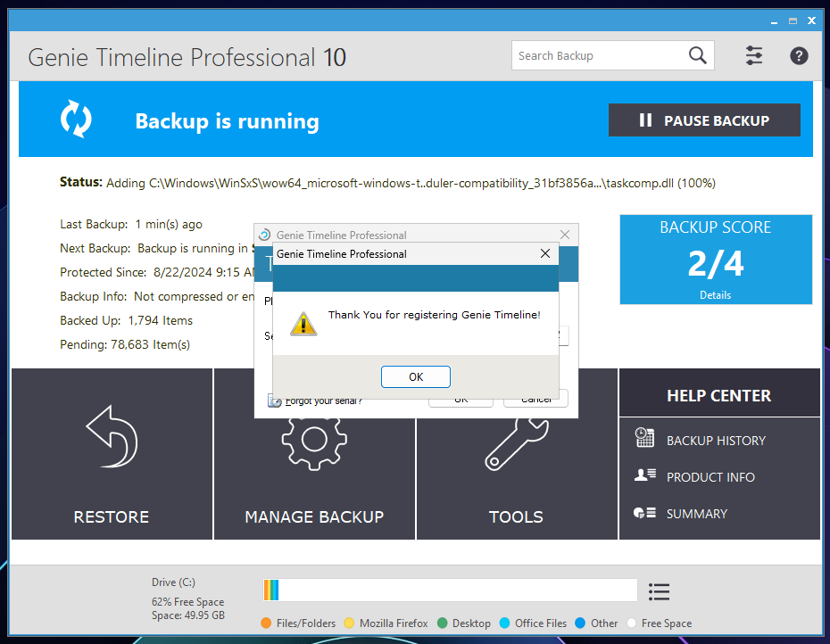Click the drive breakdown list icon

click(x=659, y=591)
